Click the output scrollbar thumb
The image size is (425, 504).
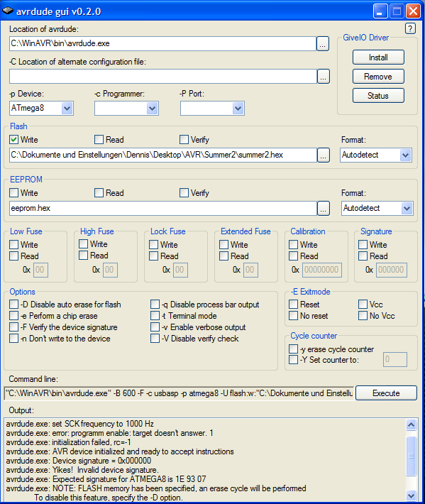tap(412, 456)
